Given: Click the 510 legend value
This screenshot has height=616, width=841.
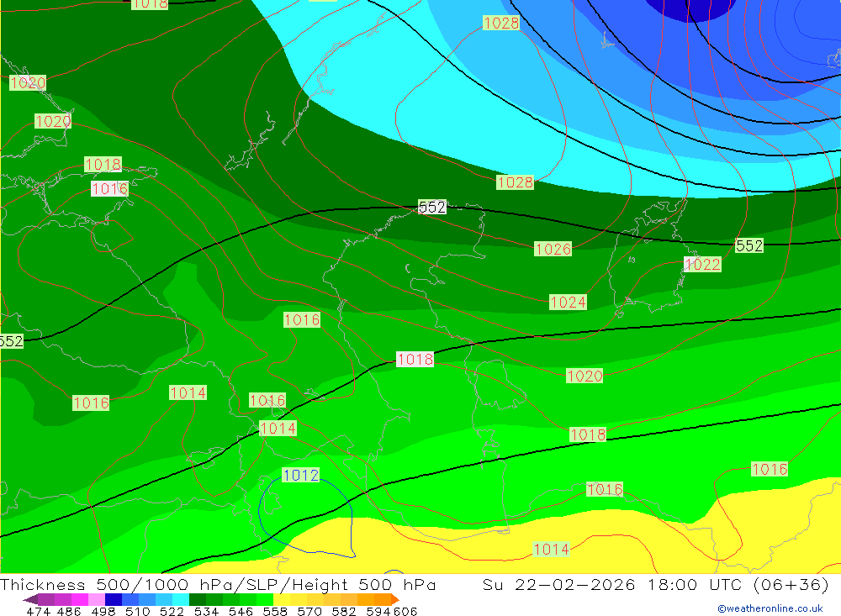Looking at the screenshot, I should pyautogui.click(x=137, y=611).
